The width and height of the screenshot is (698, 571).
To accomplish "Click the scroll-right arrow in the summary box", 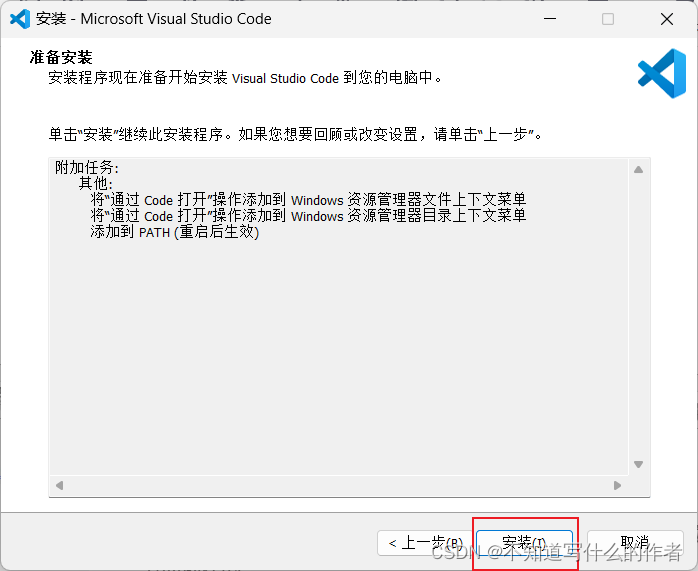I will click(617, 485).
